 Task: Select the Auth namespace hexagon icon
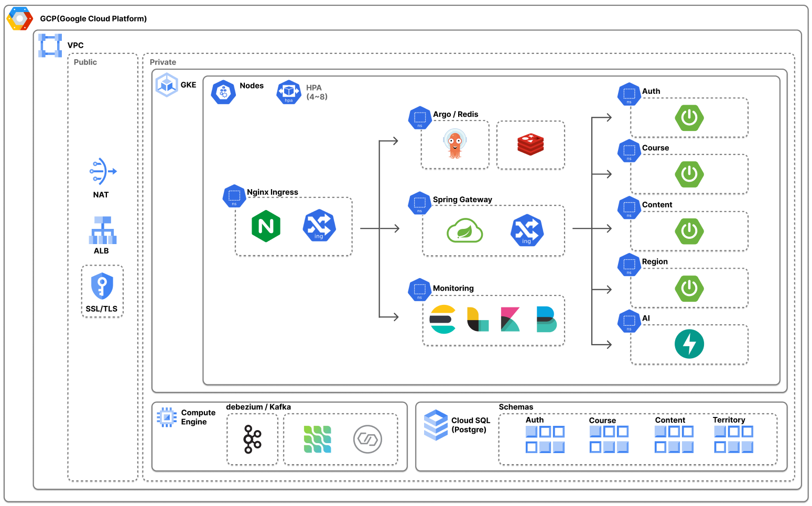[x=629, y=95]
